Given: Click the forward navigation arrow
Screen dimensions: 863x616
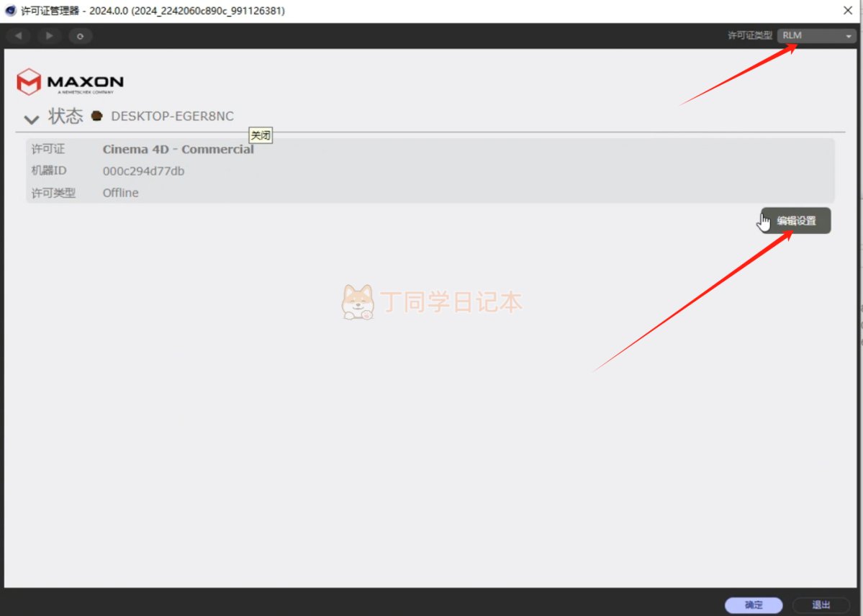Looking at the screenshot, I should click(x=50, y=36).
